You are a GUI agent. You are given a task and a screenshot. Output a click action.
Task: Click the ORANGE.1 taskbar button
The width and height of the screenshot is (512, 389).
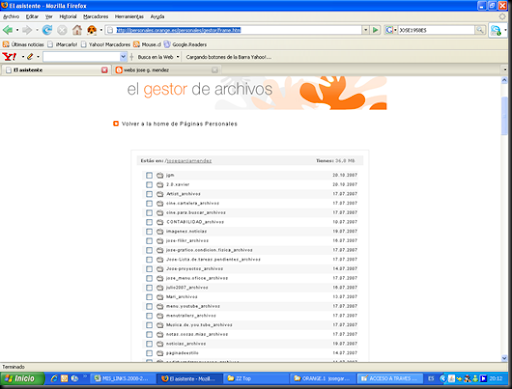[x=322, y=378]
